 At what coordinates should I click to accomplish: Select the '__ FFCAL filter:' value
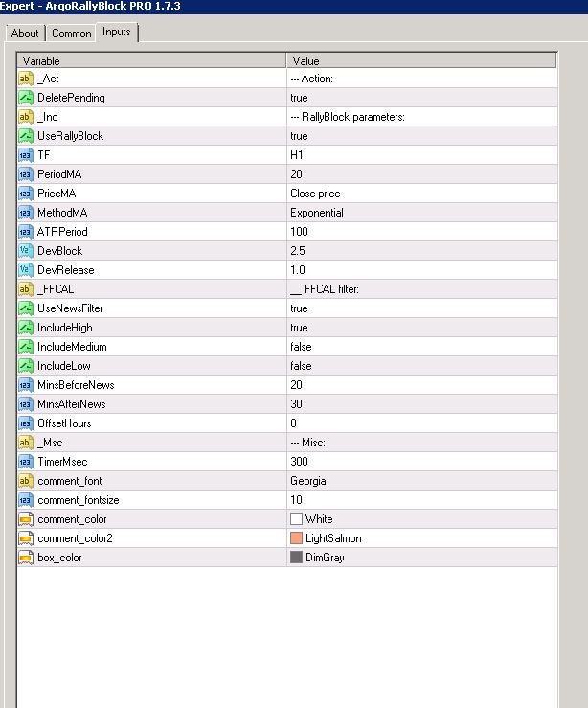point(325,289)
